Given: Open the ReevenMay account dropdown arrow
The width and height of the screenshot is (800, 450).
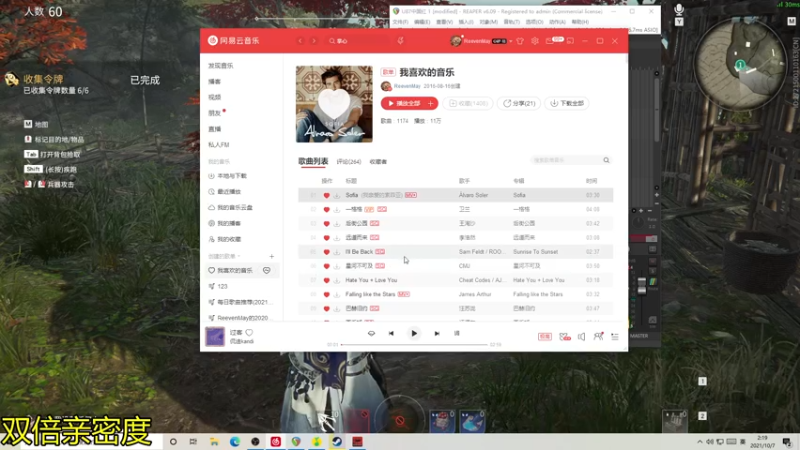Looking at the screenshot, I should click(x=510, y=41).
